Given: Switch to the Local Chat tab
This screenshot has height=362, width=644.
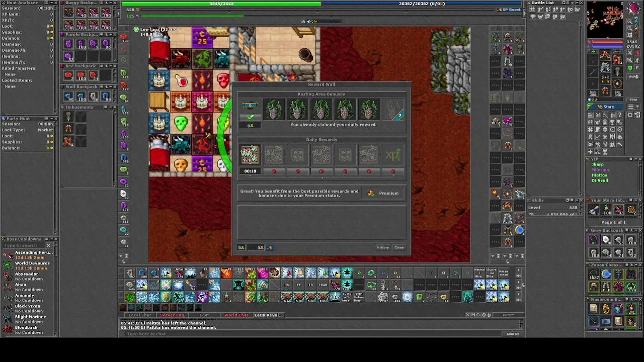Looking at the screenshot, I should (x=140, y=315).
